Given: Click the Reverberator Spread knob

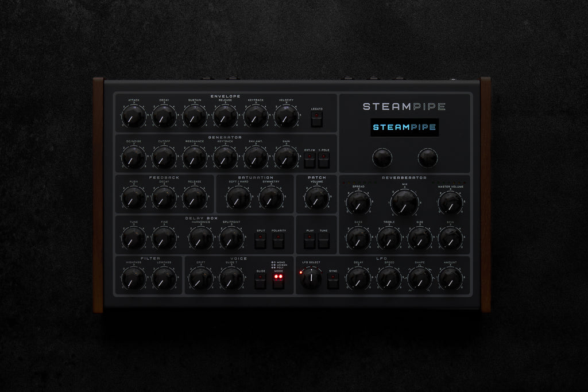Looking at the screenshot, I should (358, 203).
